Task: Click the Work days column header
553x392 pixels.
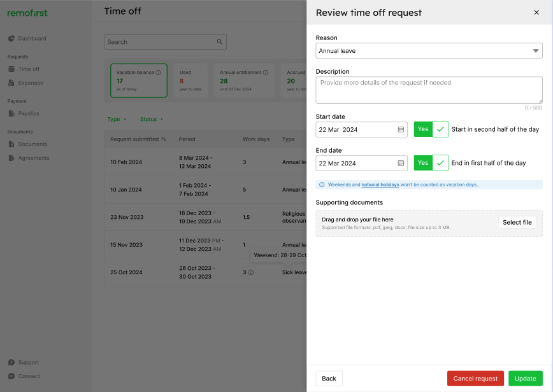Action: pyautogui.click(x=256, y=139)
